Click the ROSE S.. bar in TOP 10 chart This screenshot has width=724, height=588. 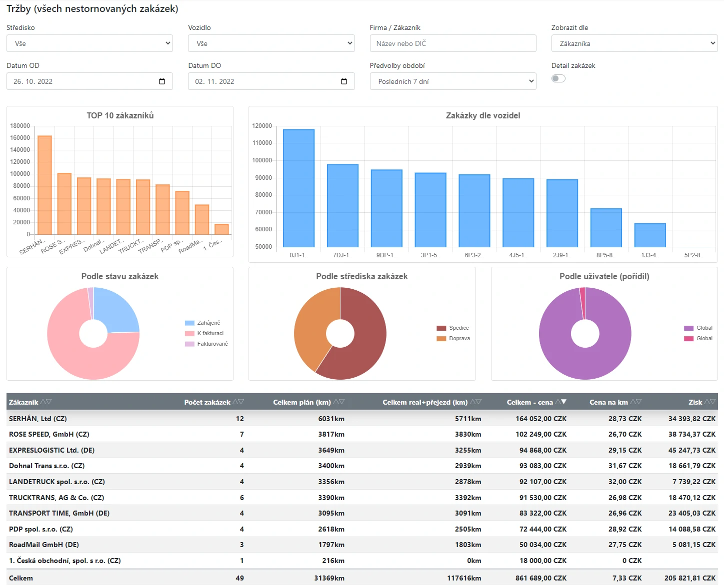point(64,204)
